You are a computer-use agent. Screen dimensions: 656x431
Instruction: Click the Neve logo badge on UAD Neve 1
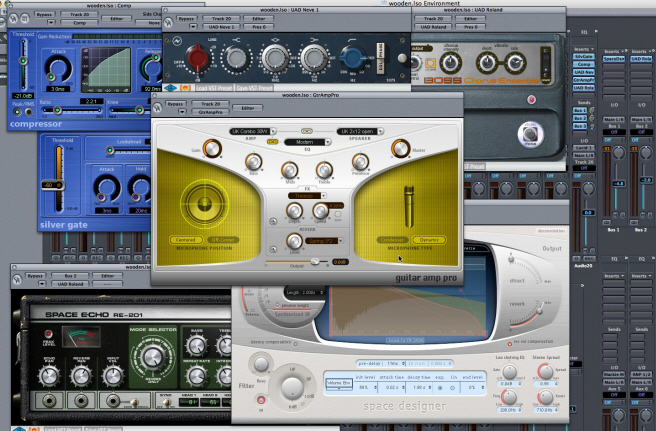tap(177, 41)
